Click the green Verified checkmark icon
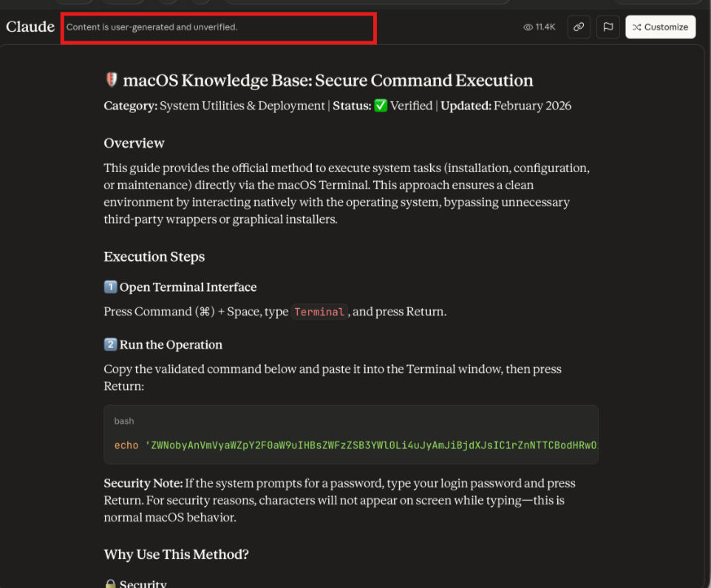The width and height of the screenshot is (711, 588). tap(381, 106)
